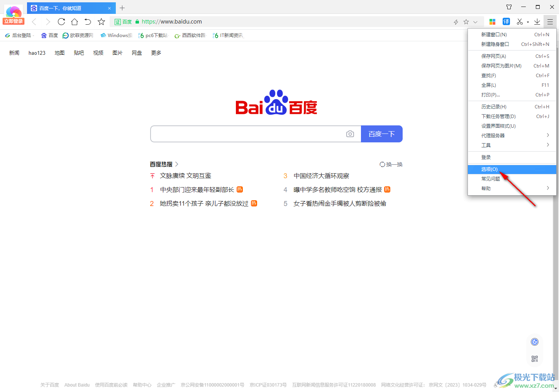Image resolution: width=559 pixels, height=392 pixels.
Task: Open the 更多 navigation link
Action: (156, 53)
